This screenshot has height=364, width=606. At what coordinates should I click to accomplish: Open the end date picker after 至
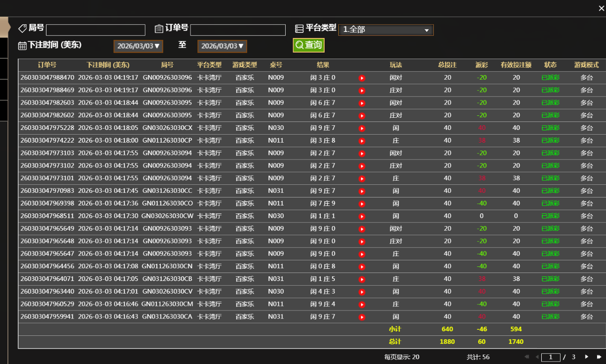click(x=222, y=46)
